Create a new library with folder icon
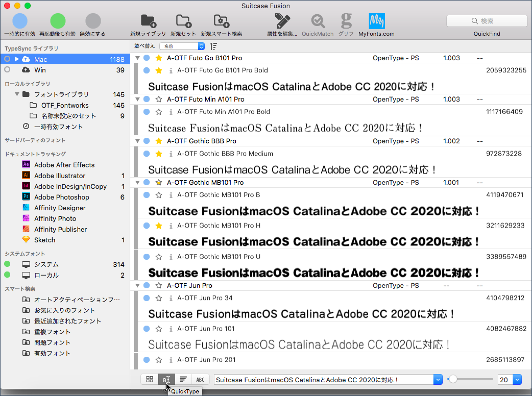The height and width of the screenshot is (396, 532). coord(148,21)
